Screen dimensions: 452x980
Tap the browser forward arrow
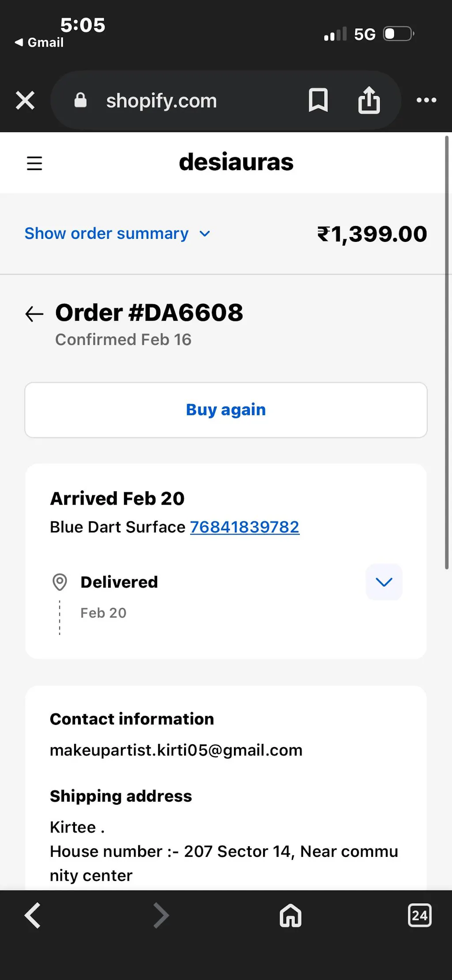tap(161, 916)
